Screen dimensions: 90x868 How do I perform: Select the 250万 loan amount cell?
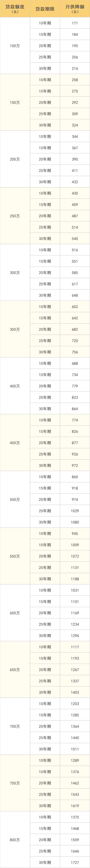(15, 216)
